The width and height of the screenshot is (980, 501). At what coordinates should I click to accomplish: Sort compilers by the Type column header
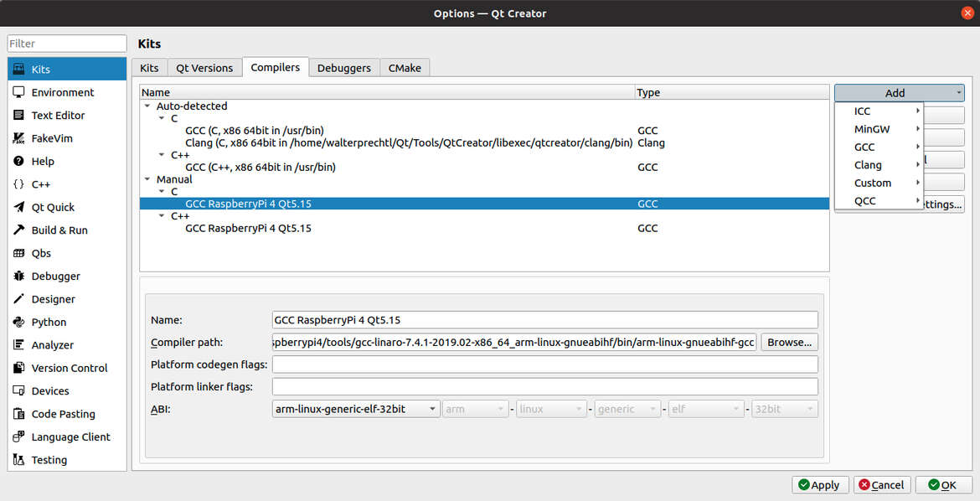[732, 92]
